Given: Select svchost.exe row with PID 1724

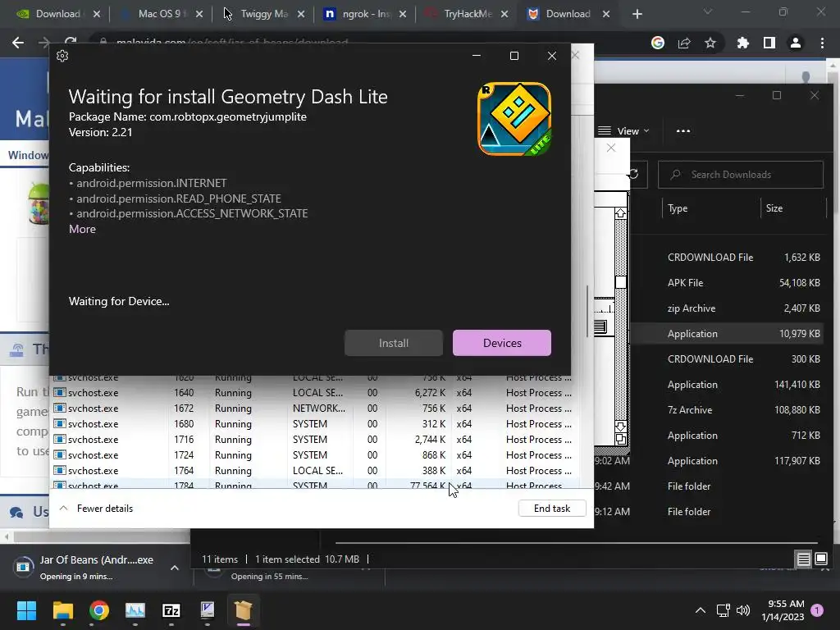Looking at the screenshot, I should coord(315,454).
